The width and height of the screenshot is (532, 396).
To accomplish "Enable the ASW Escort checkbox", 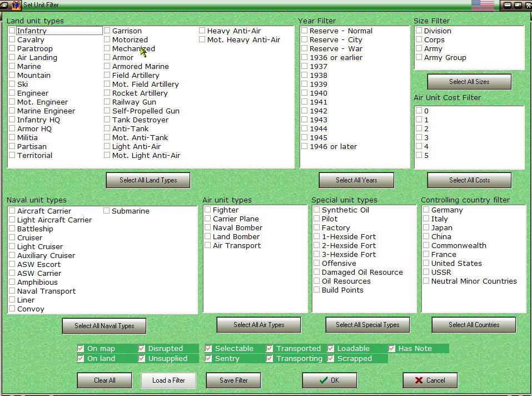I will pos(12,264).
